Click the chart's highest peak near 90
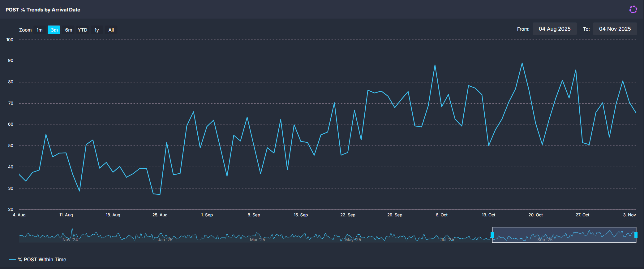This screenshot has width=644, height=269. [522, 63]
